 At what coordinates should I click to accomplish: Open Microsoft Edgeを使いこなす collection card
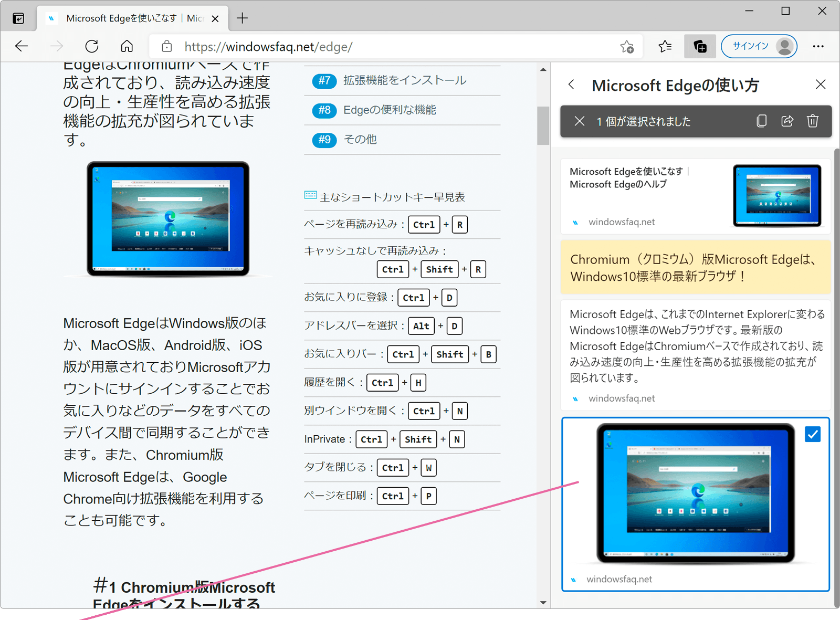[x=695, y=196]
